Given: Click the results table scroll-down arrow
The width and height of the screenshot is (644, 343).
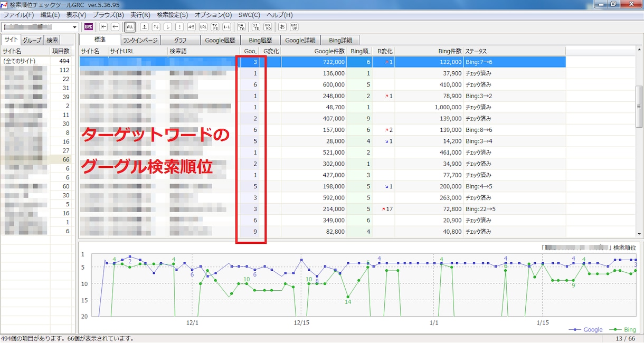Looking at the screenshot, I should (639, 233).
